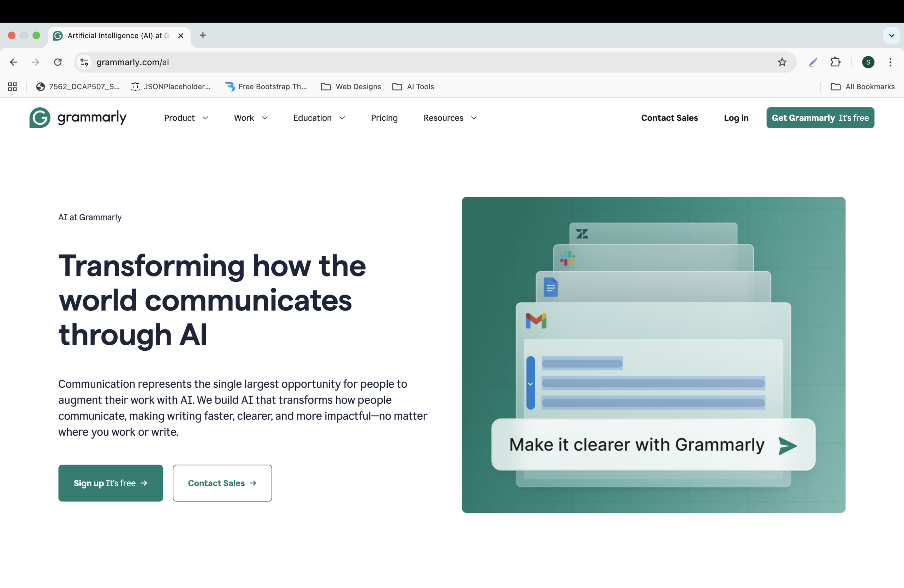Open the AI Tools bookmarks folder

pos(413,87)
